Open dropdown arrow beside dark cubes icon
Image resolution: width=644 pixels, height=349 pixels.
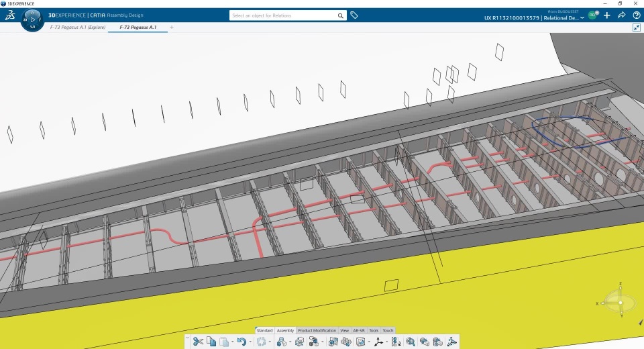click(x=322, y=342)
